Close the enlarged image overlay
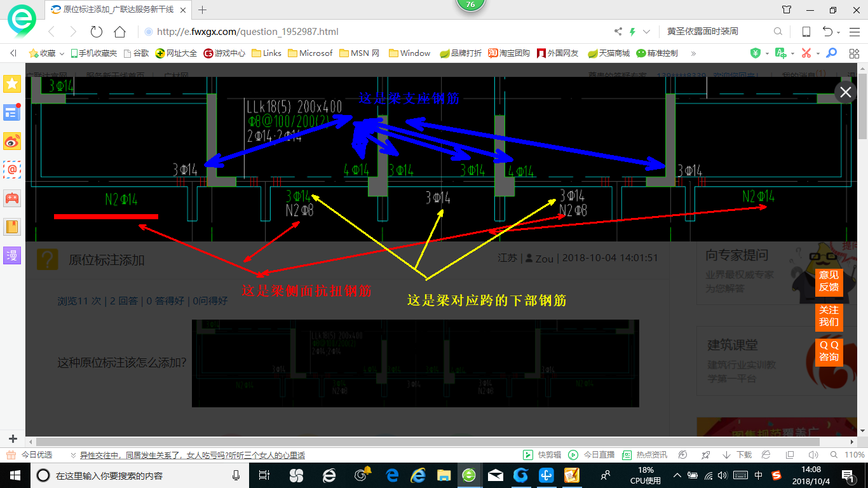Screen dimensions: 868x488 click(x=846, y=92)
